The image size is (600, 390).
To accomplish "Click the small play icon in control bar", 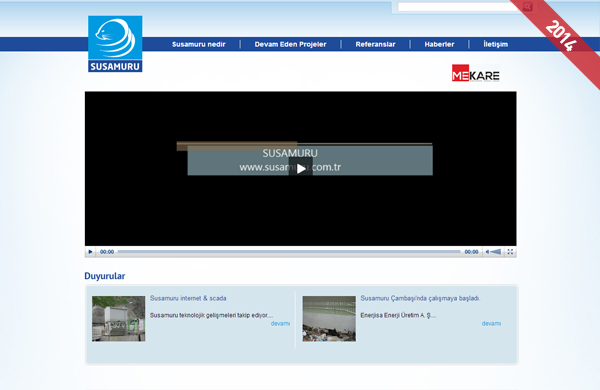I will pos(90,252).
